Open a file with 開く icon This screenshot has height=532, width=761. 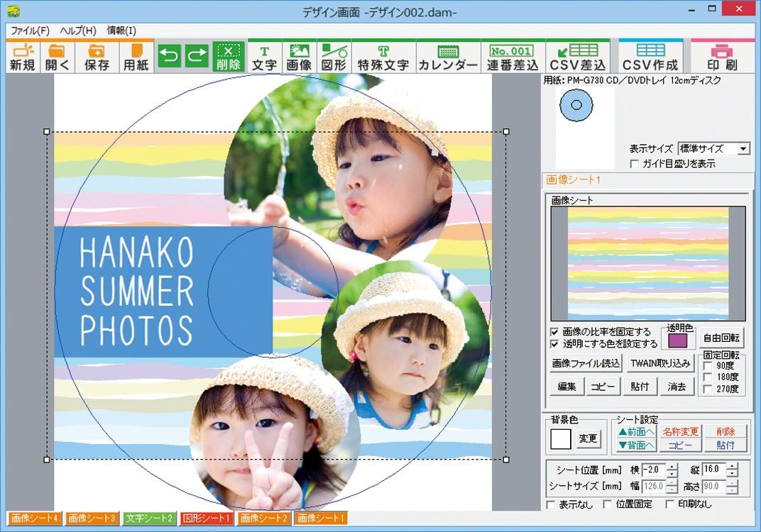[x=58, y=57]
